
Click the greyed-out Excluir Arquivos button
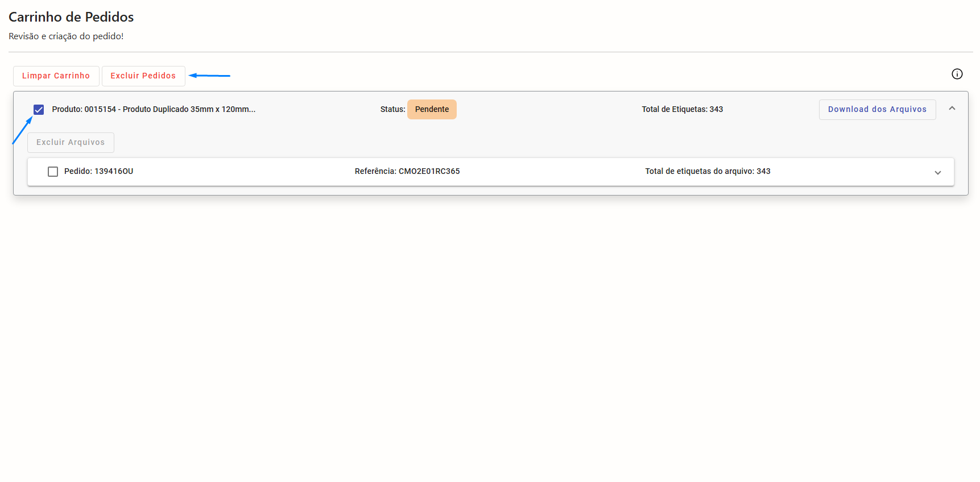[71, 142]
